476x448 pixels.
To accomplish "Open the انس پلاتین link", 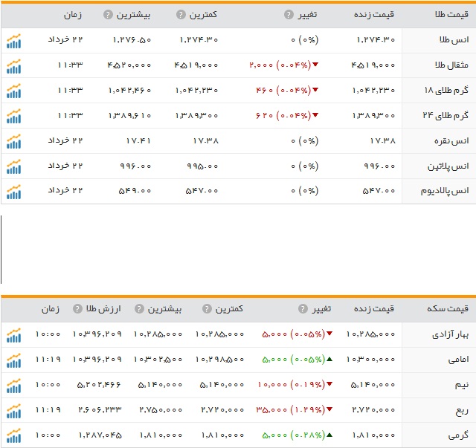I will point(448,166).
